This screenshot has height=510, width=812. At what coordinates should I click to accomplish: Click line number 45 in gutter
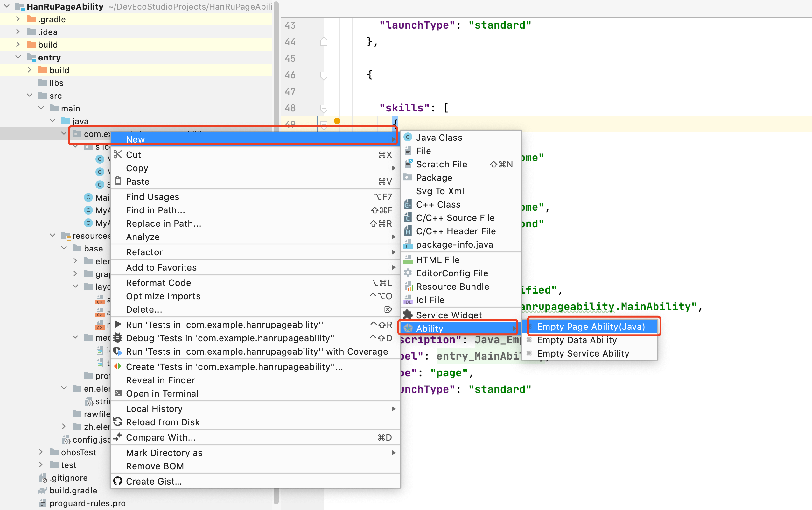[290, 58]
